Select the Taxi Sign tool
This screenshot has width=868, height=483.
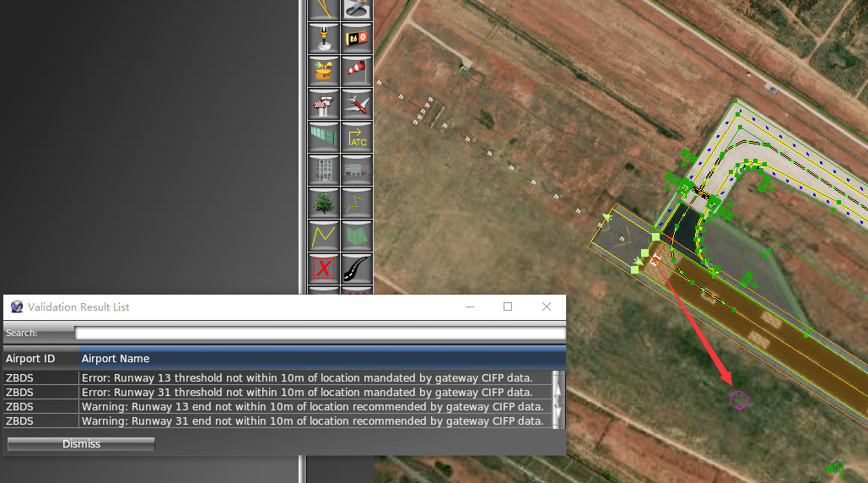pos(356,39)
